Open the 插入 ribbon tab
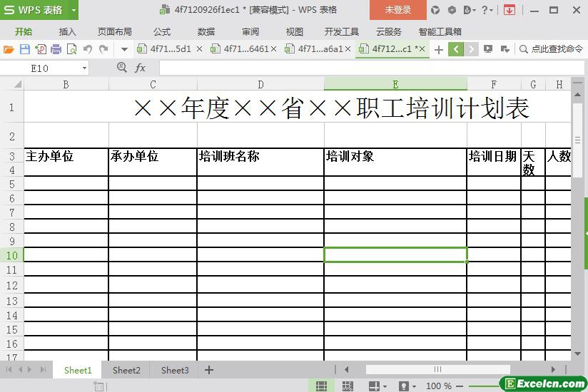This screenshot has height=392, width=588. pyautogui.click(x=68, y=32)
